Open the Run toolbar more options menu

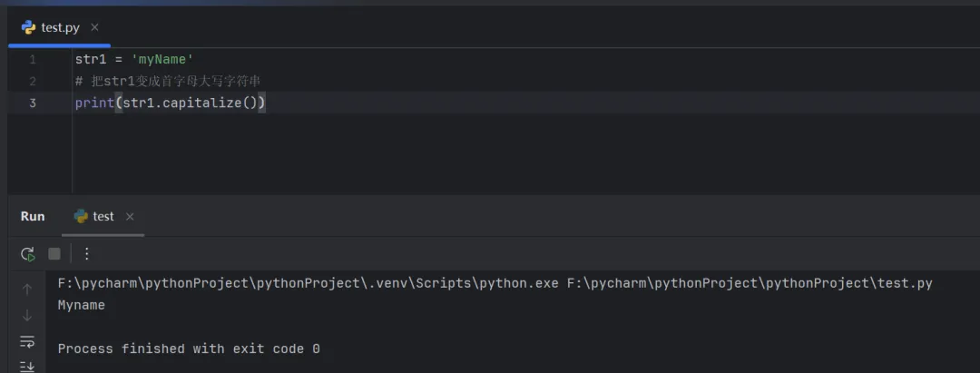tap(87, 254)
